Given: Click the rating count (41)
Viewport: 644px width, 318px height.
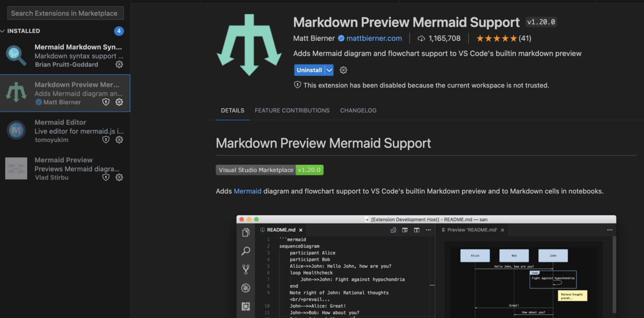Looking at the screenshot, I should (525, 38).
